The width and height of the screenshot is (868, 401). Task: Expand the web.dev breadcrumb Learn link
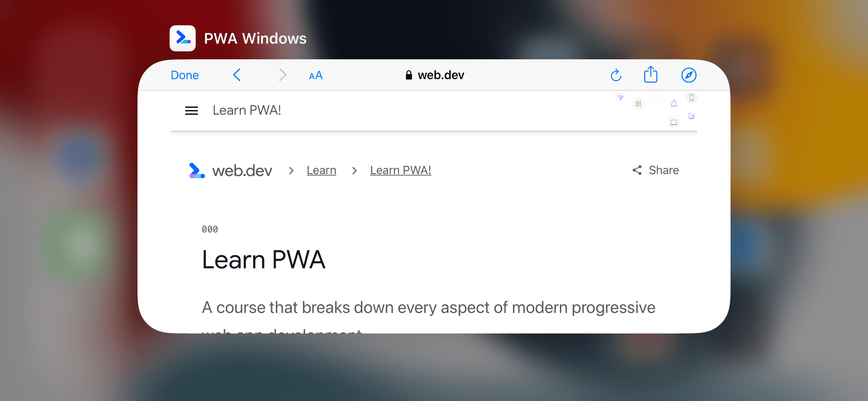(x=322, y=170)
